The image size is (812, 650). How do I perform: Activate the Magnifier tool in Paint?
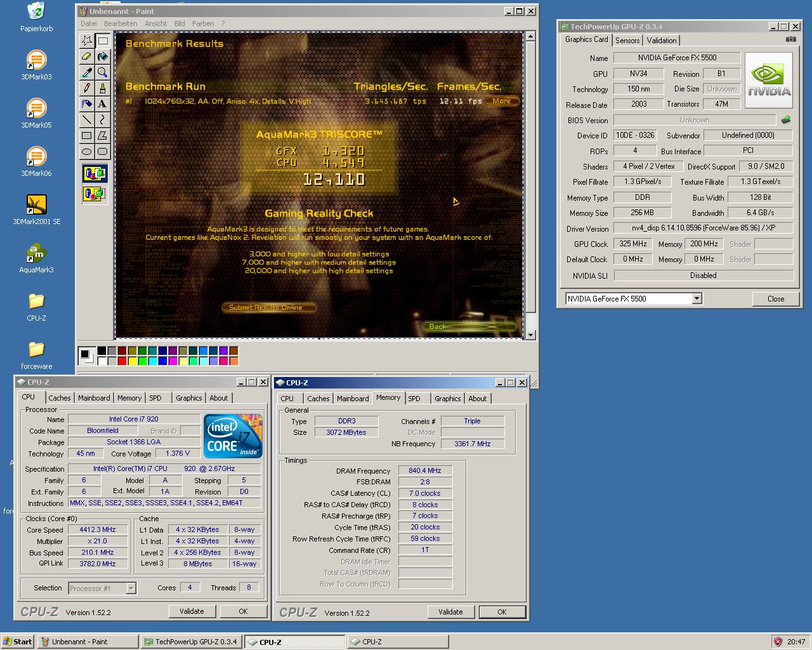tap(102, 72)
